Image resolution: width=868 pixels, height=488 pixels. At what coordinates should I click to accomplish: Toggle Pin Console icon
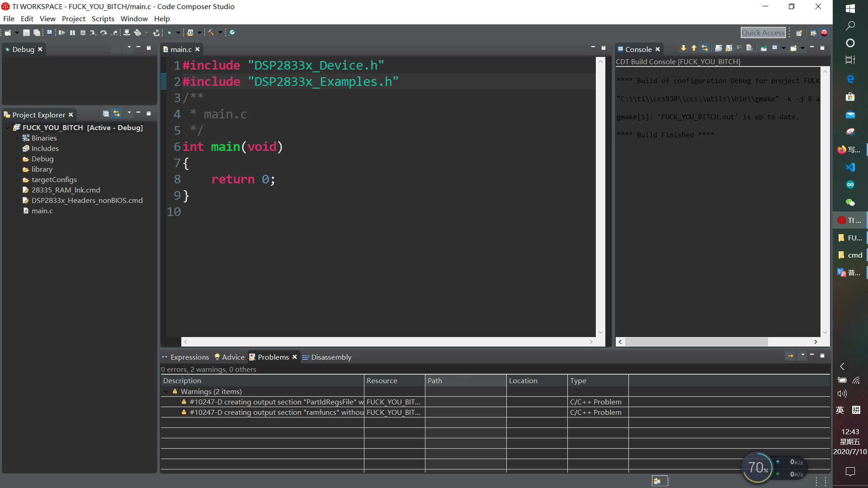click(764, 48)
